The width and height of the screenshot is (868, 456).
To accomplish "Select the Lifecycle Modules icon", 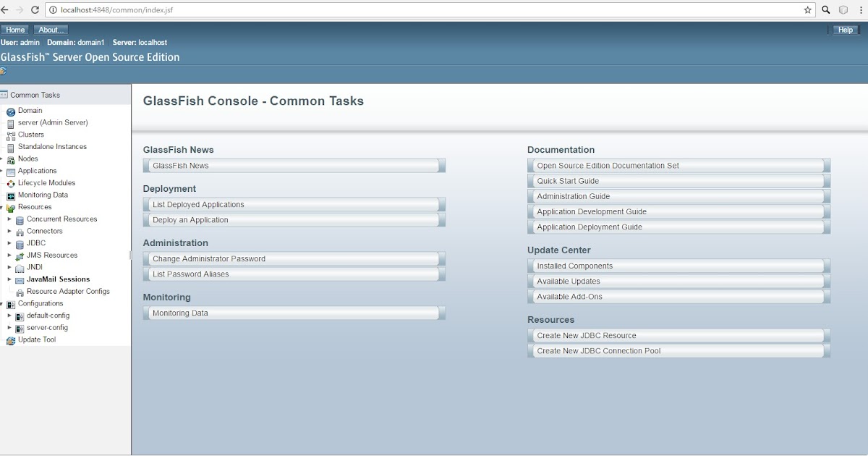I will pyautogui.click(x=12, y=183).
